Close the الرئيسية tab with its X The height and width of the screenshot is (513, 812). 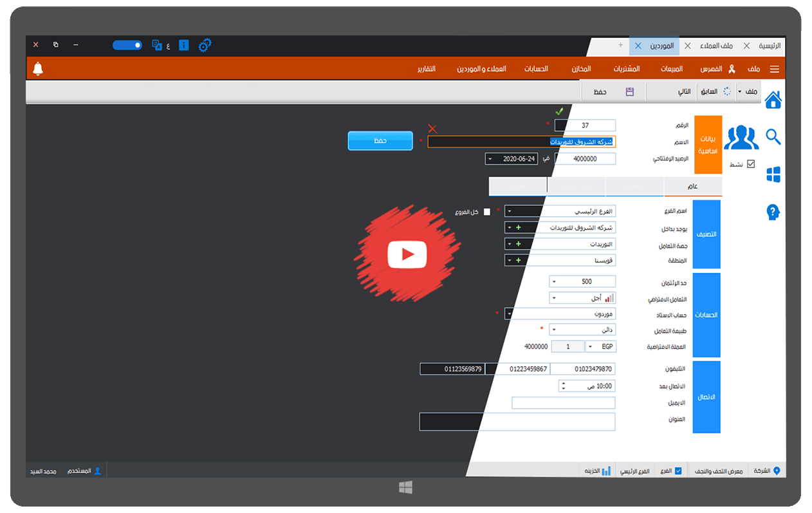point(746,46)
